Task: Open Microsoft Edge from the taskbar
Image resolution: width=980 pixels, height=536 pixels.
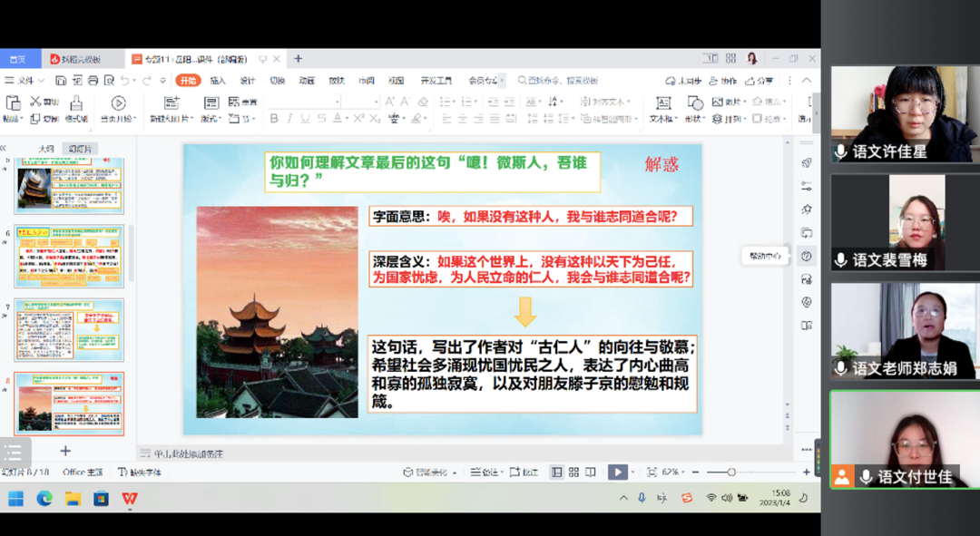Action: 44,499
